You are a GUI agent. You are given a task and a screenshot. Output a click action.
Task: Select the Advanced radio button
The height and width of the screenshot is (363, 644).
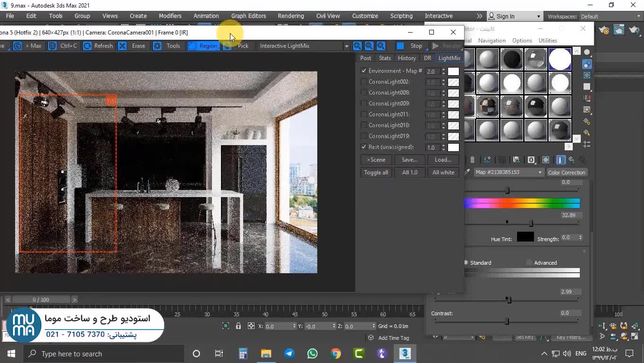tap(529, 263)
